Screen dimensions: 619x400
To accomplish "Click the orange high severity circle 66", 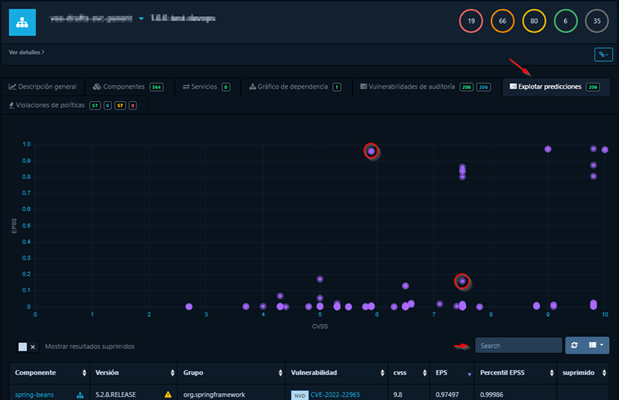I will [x=501, y=20].
